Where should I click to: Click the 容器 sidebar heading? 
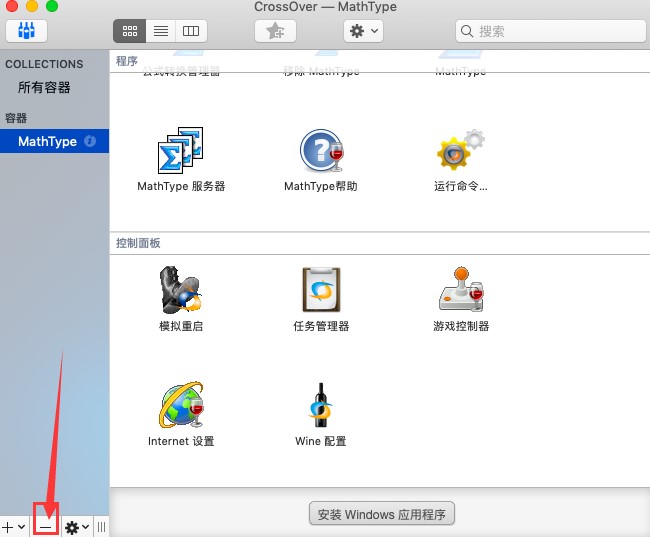coord(16,118)
